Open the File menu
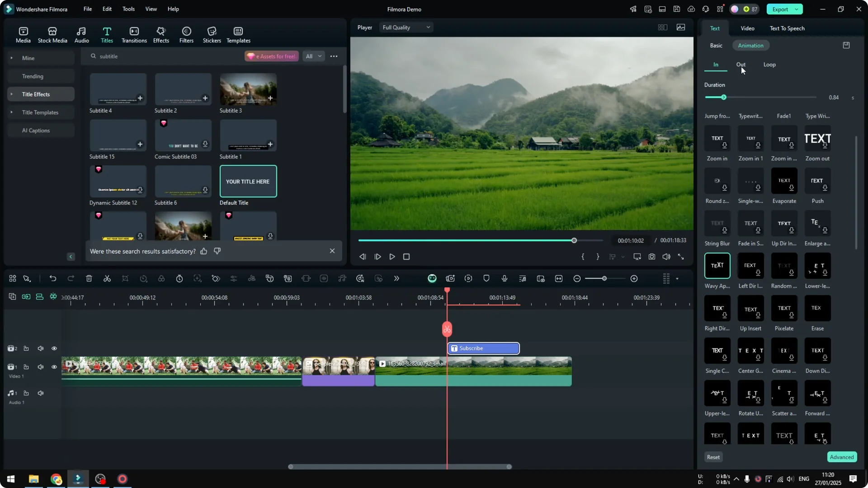This screenshot has width=868, height=488. pyautogui.click(x=88, y=9)
